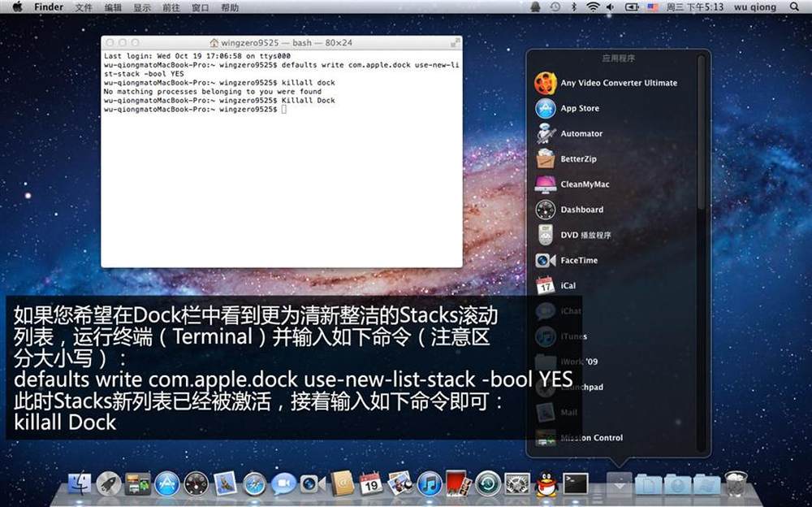Open the 文件 menu
Screen dimensions: 812x507
tap(84, 7)
